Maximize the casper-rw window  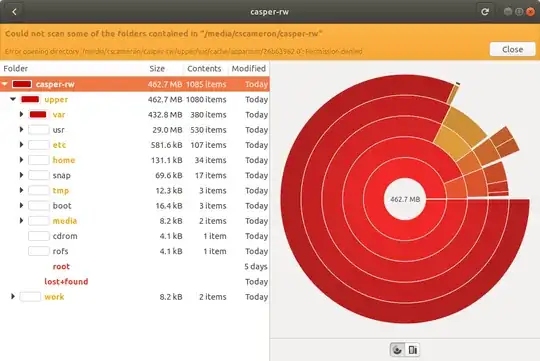point(519,12)
